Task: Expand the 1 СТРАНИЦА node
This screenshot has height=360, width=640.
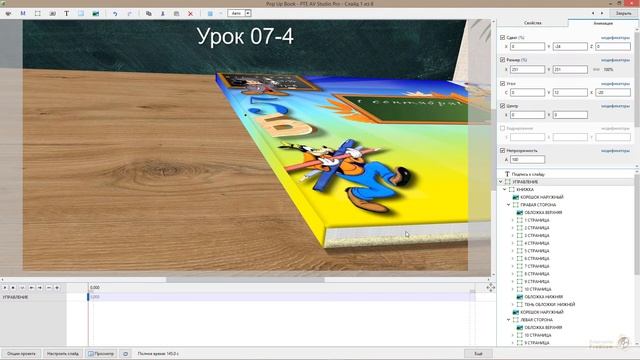Action: click(513, 220)
